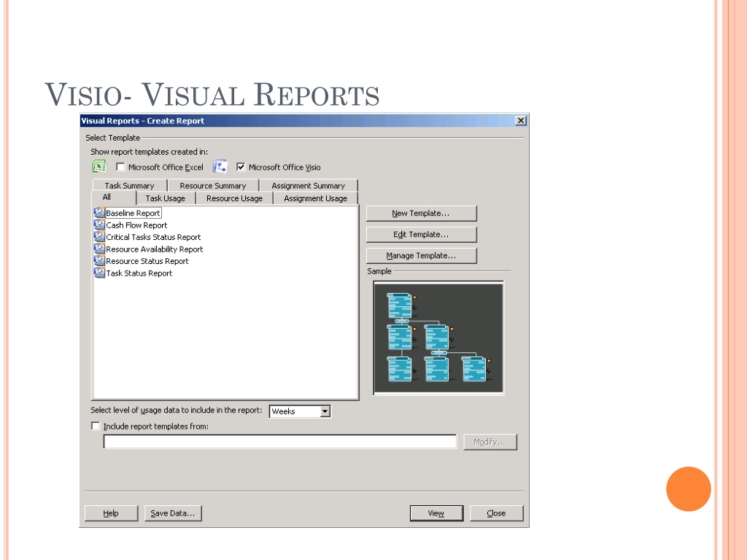Viewport: 747px width, 560px height.
Task: Switch to the Task Summary tab
Action: point(129,186)
